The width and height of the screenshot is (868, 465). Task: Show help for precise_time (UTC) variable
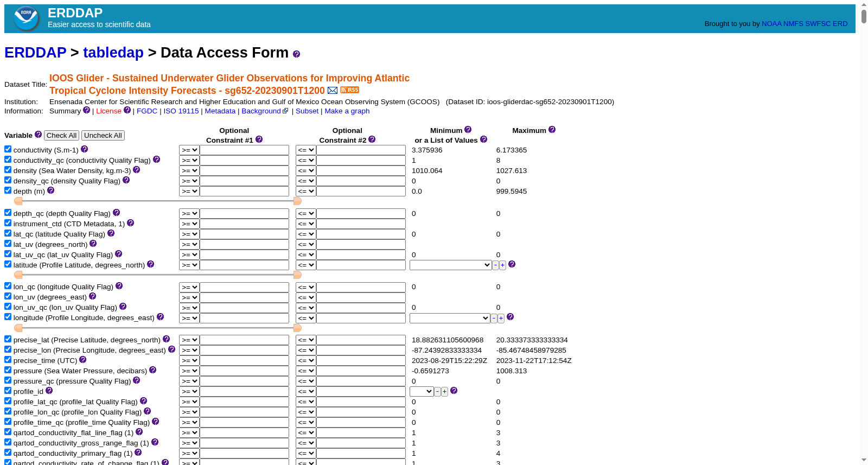tap(82, 360)
